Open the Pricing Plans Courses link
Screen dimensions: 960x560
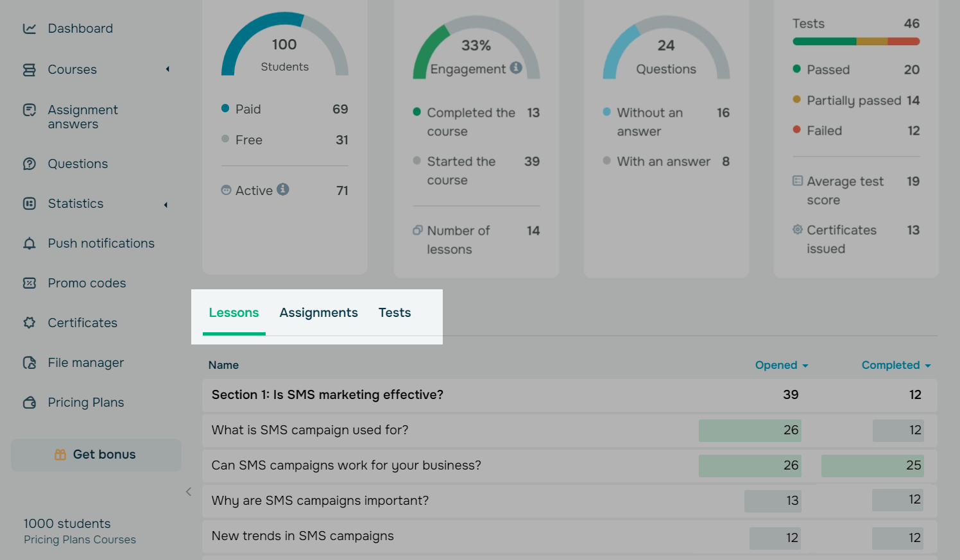coord(80,540)
